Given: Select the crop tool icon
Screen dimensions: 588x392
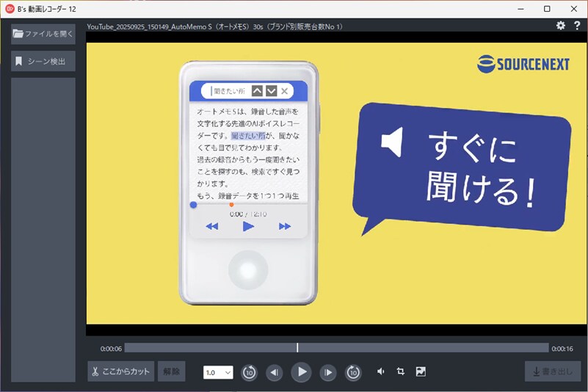Looking at the screenshot, I should (x=401, y=371).
